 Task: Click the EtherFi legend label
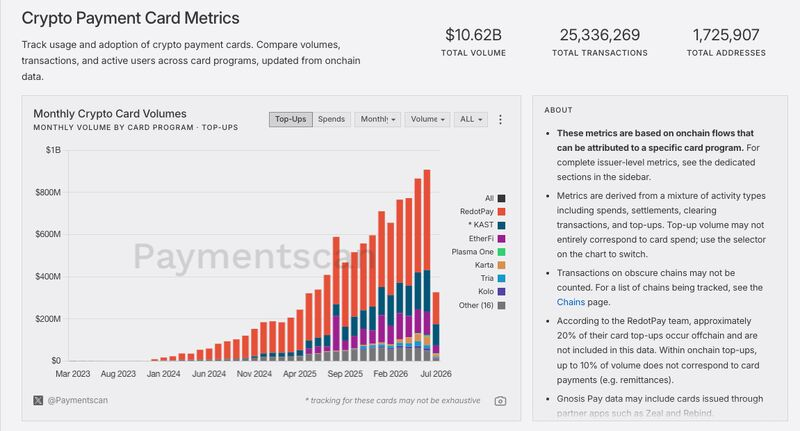481,239
